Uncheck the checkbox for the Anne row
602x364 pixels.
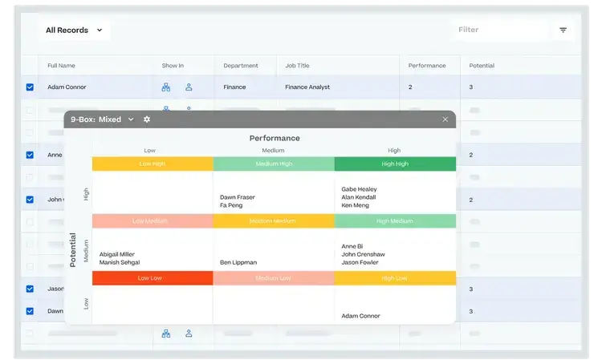coord(30,155)
